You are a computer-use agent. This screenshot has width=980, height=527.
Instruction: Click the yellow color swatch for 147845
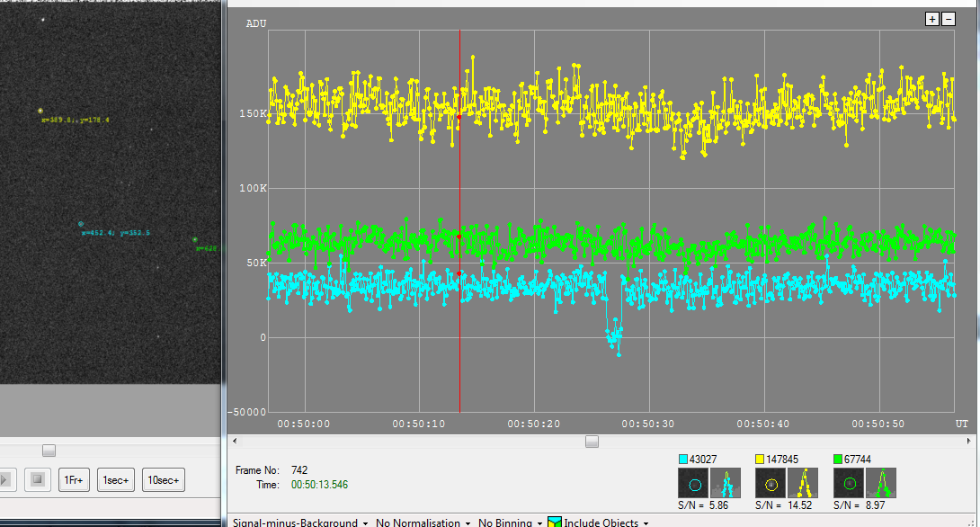(x=761, y=460)
